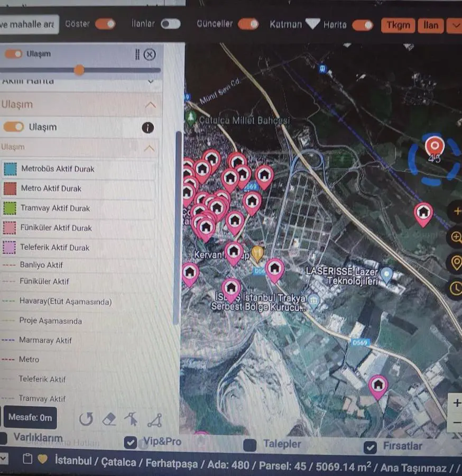Click the location pin tool on map edge
Image resolution: width=462 pixels, height=476 pixels.
pos(456,263)
